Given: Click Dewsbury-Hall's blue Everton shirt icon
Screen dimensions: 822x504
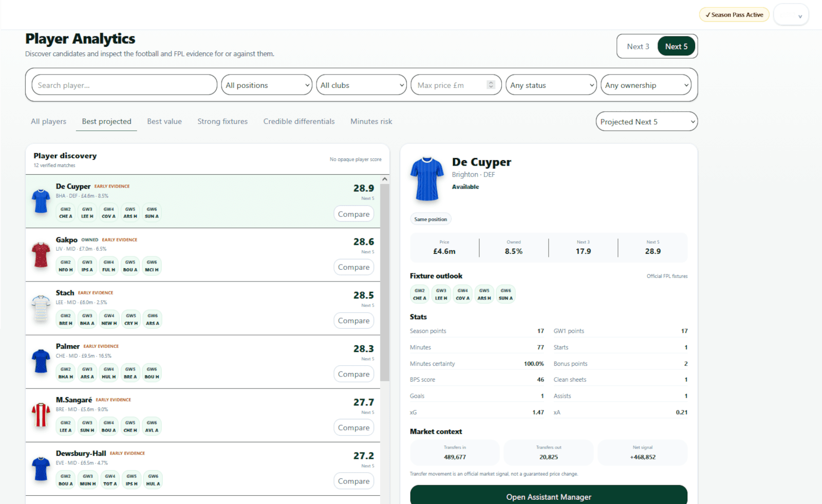Looking at the screenshot, I should coord(41,469).
